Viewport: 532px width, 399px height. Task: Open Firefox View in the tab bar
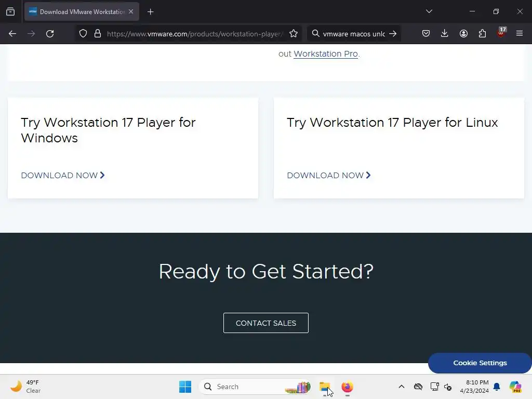coord(10,11)
